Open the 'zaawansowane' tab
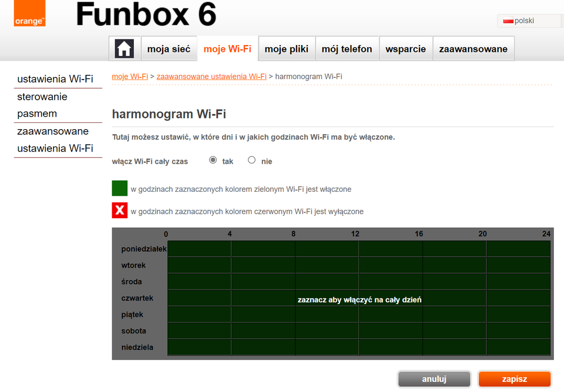 click(473, 49)
